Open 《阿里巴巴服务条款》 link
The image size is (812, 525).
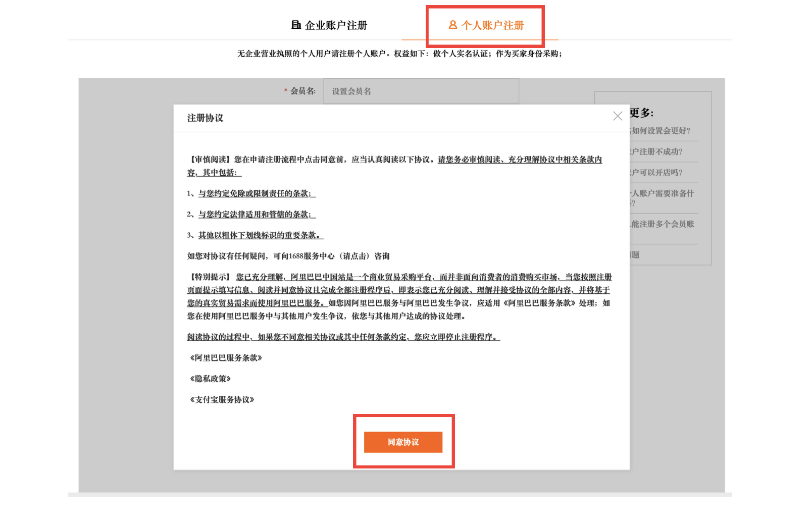[x=225, y=358]
